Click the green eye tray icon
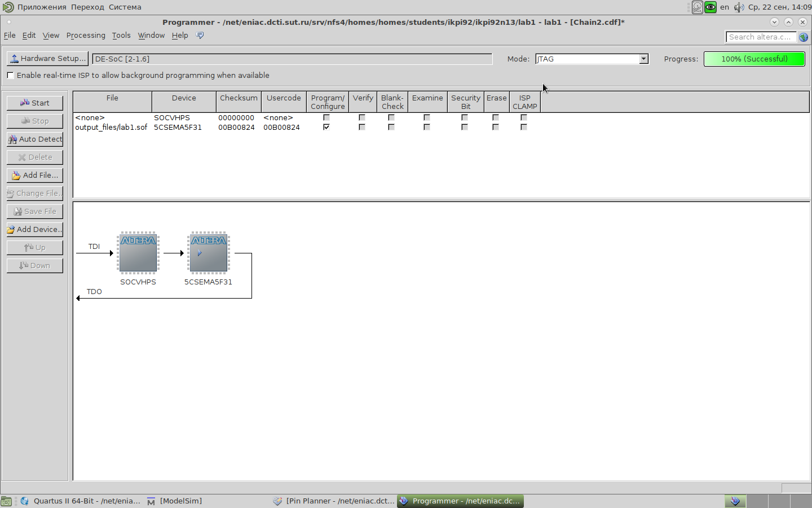812x508 pixels. [710, 7]
